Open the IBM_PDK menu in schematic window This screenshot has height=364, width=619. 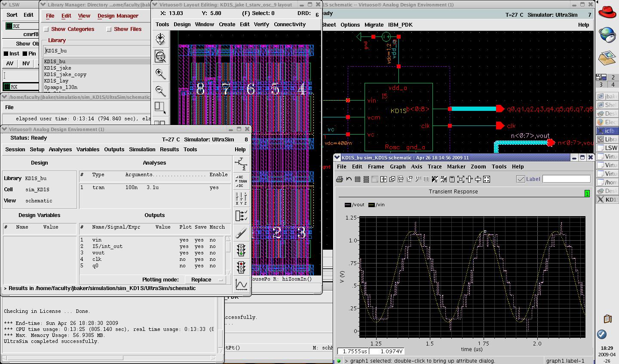(400, 25)
